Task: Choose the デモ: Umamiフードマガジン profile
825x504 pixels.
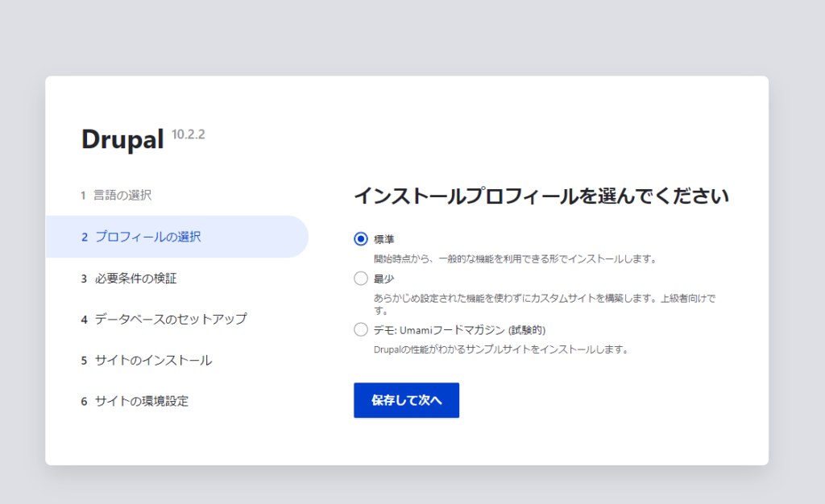Action: click(x=359, y=328)
